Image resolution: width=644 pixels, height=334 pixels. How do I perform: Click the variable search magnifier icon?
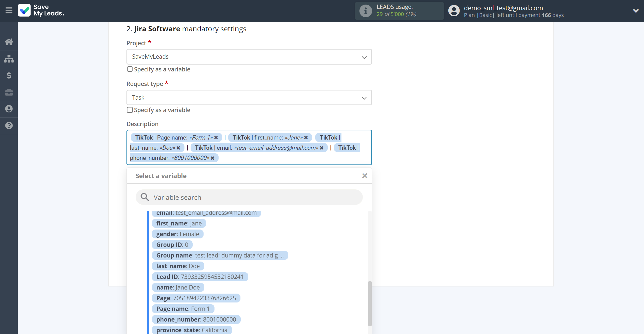[x=145, y=197]
